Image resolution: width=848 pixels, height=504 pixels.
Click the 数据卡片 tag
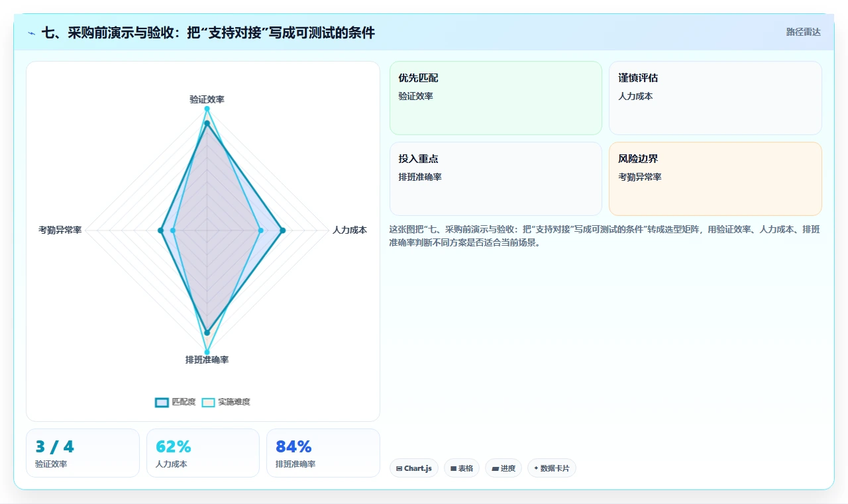click(x=552, y=468)
